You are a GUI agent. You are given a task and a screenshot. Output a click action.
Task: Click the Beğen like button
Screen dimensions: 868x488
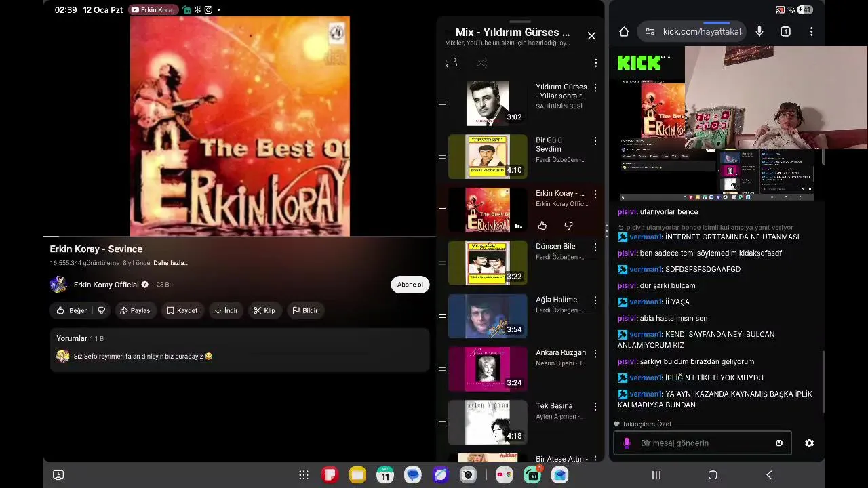pos(72,310)
